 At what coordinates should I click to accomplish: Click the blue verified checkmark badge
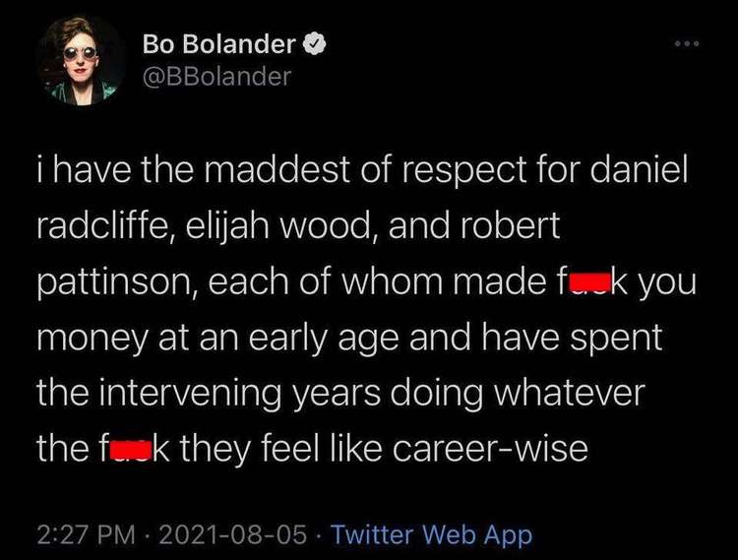pyautogui.click(x=314, y=43)
